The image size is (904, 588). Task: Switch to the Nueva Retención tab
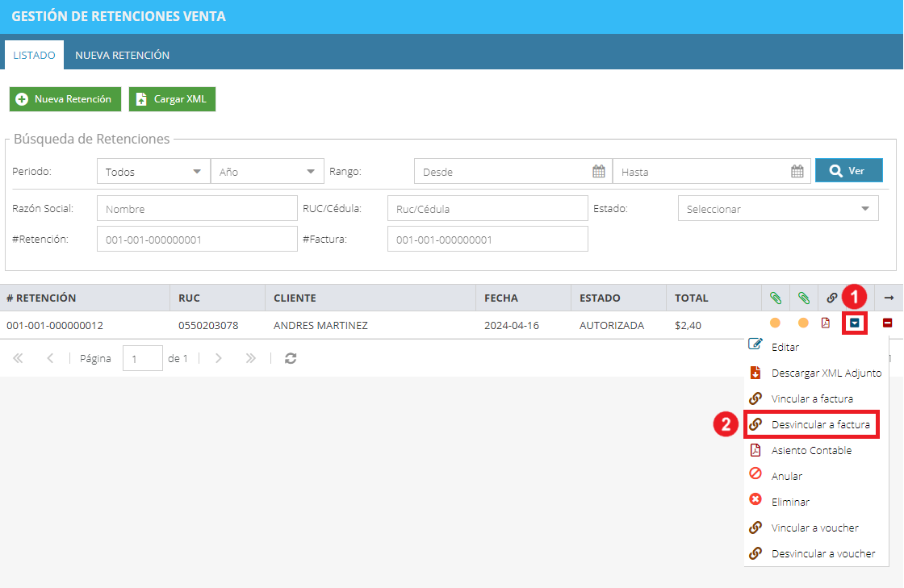122,56
